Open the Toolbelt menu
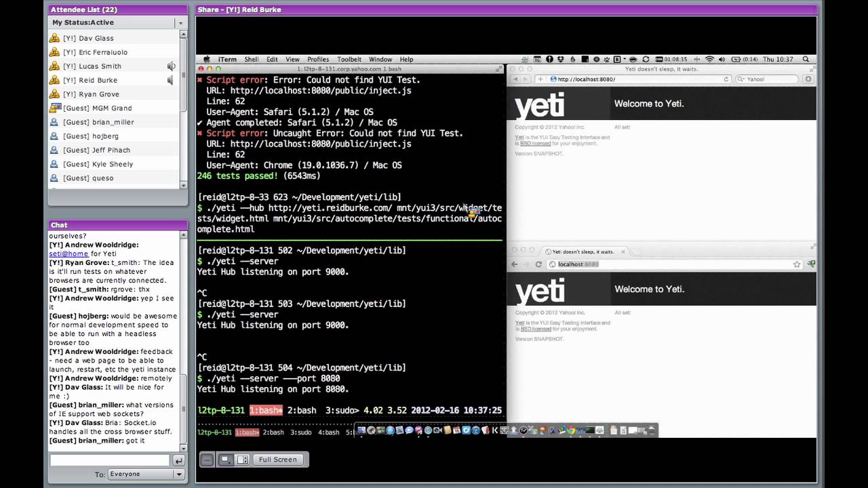 click(349, 60)
